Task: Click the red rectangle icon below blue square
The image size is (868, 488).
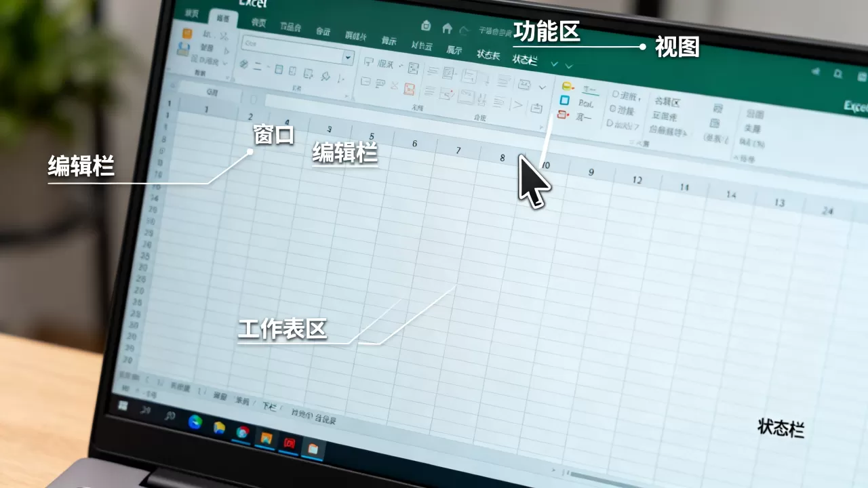Action: [x=561, y=115]
